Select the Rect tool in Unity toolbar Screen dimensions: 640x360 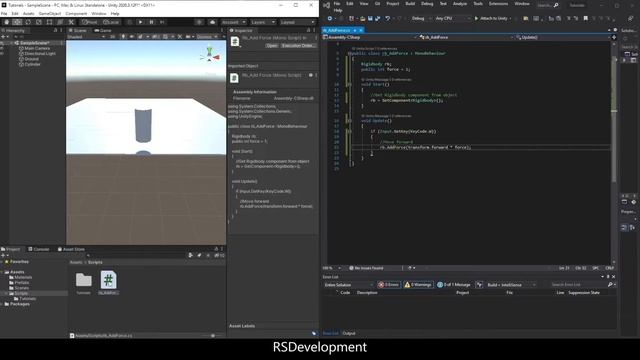coord(49,22)
